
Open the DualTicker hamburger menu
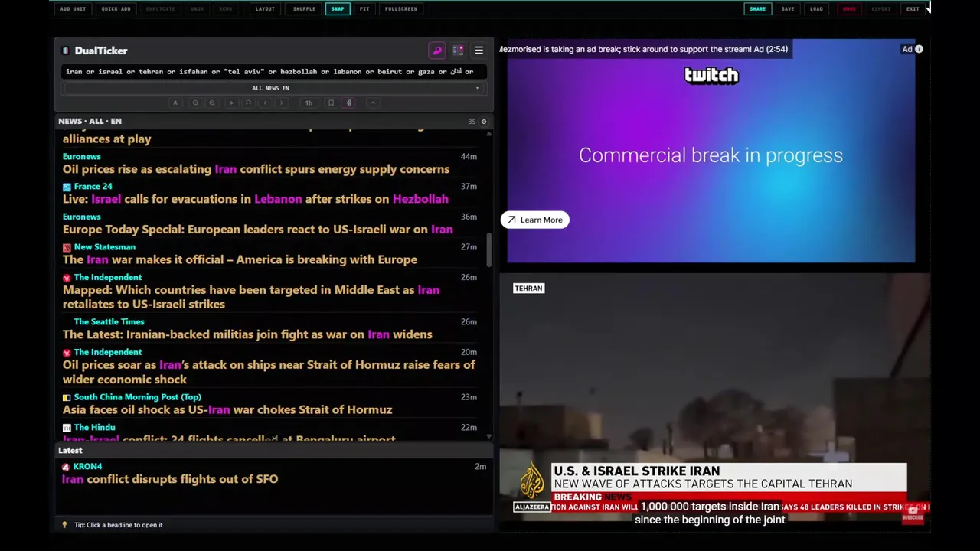coord(479,51)
